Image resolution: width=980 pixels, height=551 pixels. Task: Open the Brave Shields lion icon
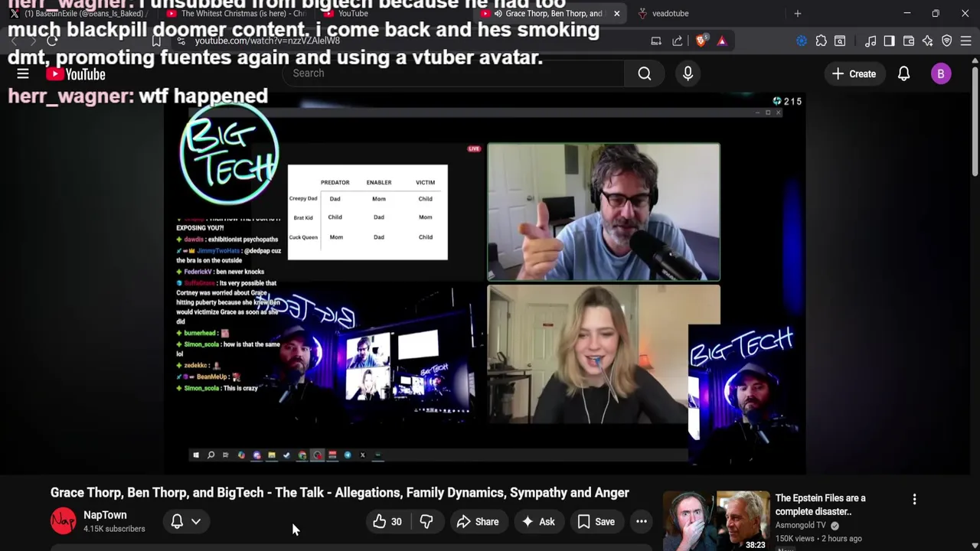point(701,41)
